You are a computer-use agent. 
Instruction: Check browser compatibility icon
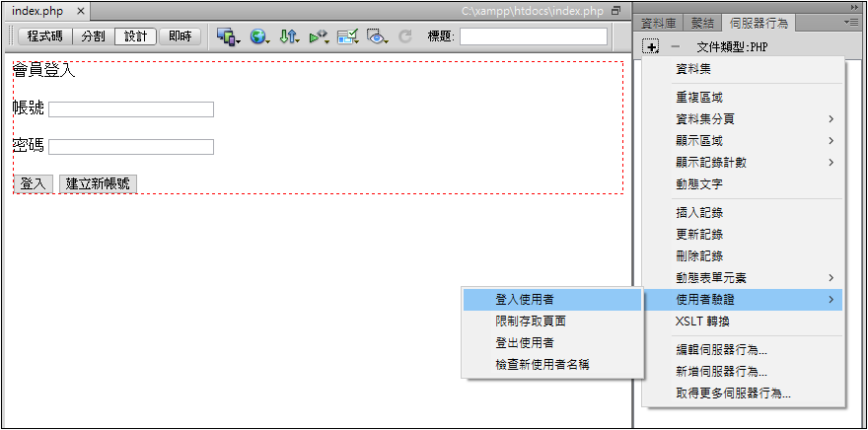(347, 37)
